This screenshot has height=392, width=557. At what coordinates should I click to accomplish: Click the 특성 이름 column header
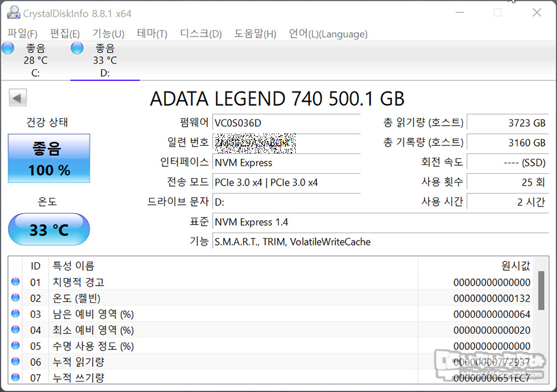click(233, 266)
